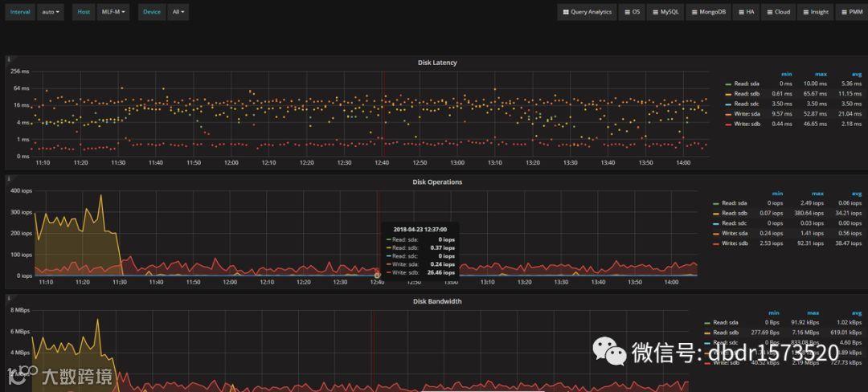Open red color swatch for Disk Latency Write: sdb
This screenshot has width=868, height=392.
point(728,125)
